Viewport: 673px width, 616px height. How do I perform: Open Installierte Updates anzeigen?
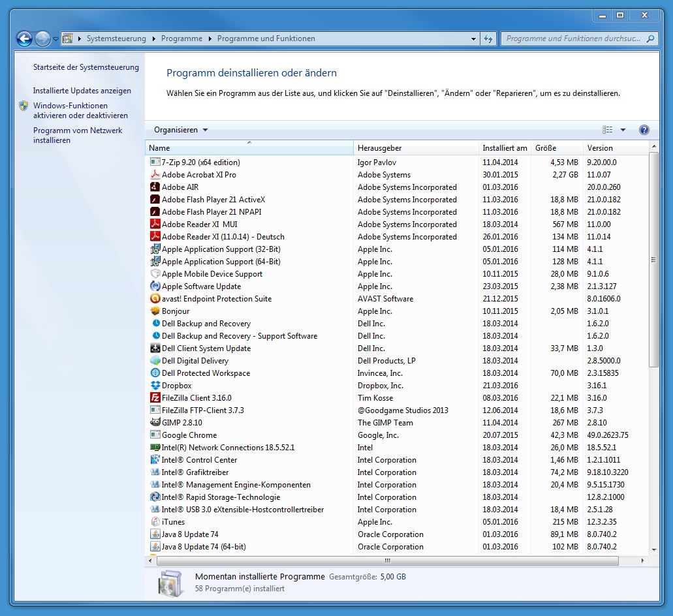[82, 91]
